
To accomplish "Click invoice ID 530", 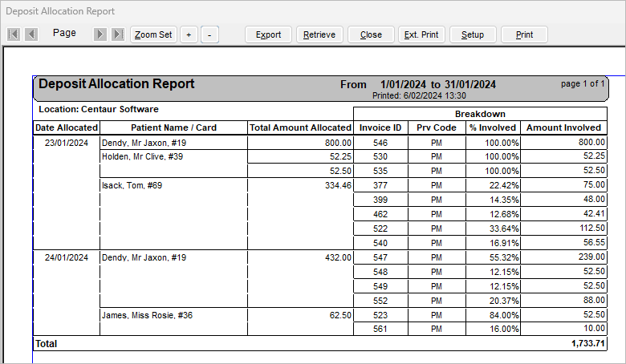I will [380, 156].
